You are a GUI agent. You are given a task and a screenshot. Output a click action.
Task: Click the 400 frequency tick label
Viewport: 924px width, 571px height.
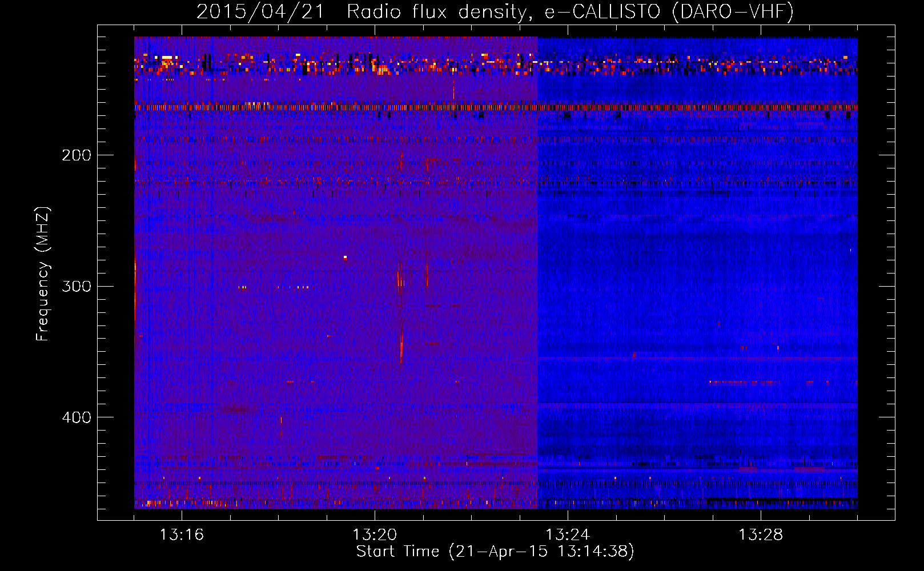point(77,417)
